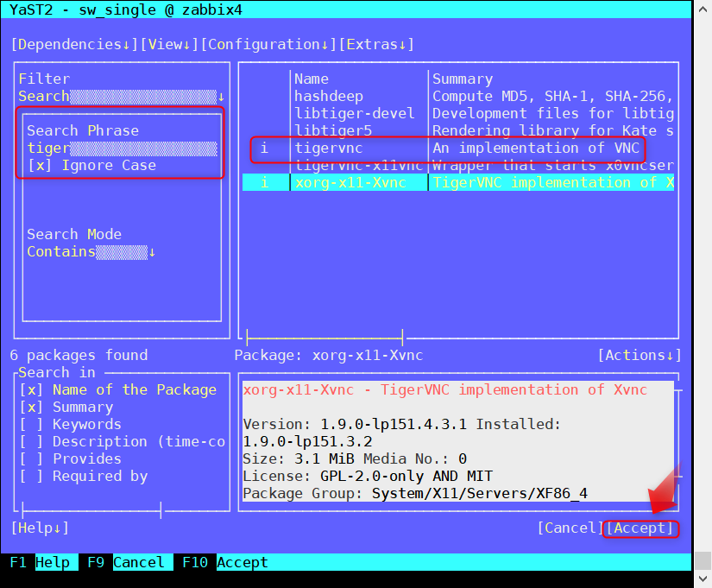Click the bracketed Cancel button
This screenshot has height=588, width=712.
(x=570, y=528)
